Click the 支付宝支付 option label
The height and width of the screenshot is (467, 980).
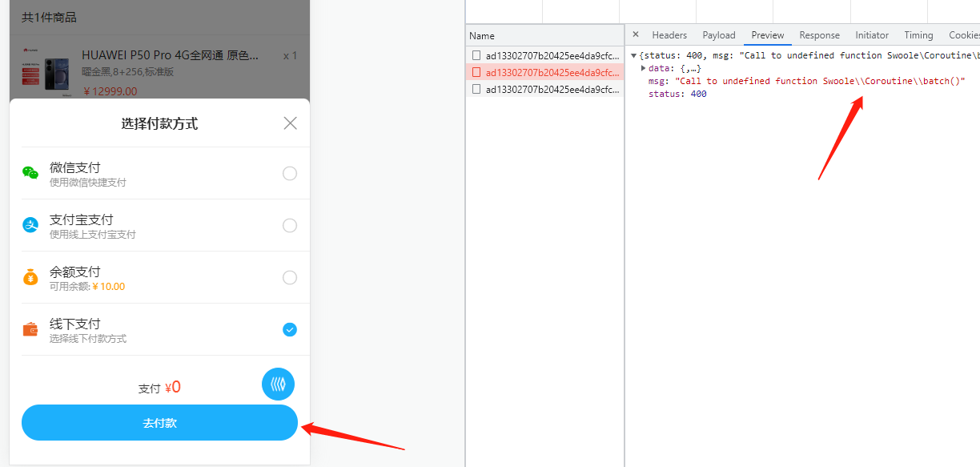coord(82,219)
